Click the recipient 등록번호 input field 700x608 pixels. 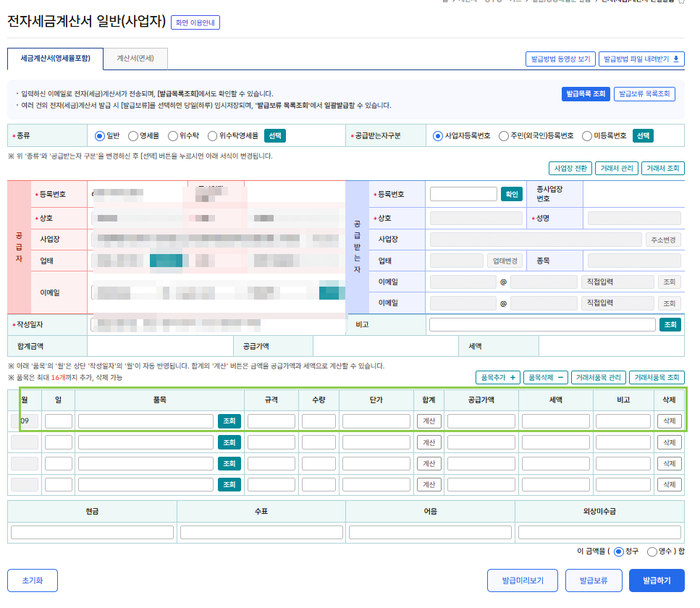tap(463, 194)
